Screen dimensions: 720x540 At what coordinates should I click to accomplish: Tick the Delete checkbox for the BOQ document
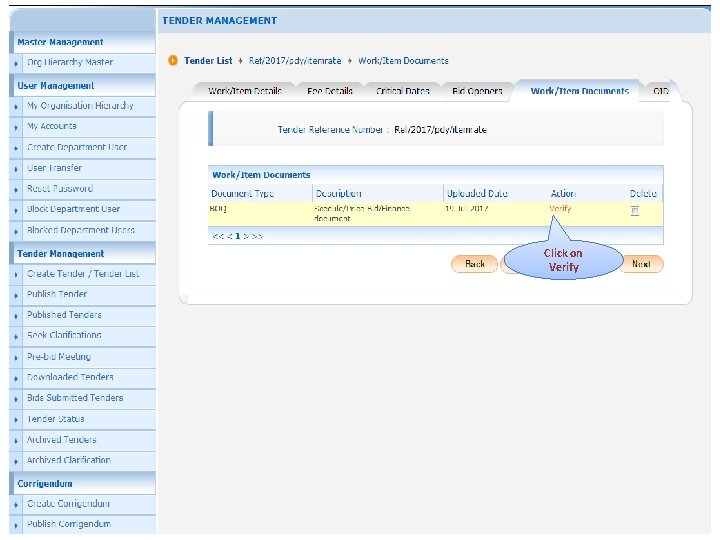(635, 211)
